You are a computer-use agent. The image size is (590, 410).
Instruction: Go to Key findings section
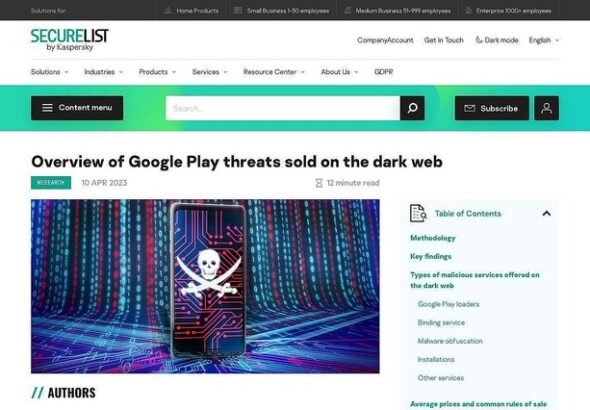click(x=430, y=257)
